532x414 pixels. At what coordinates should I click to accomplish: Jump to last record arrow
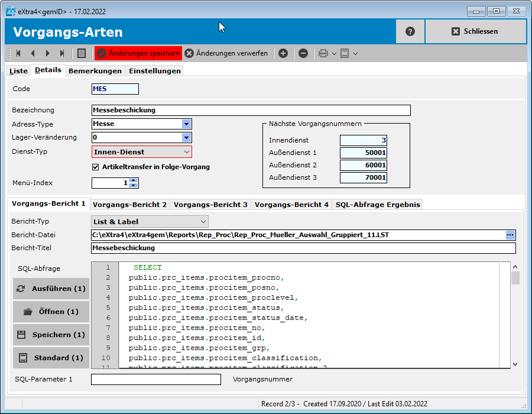pos(62,53)
